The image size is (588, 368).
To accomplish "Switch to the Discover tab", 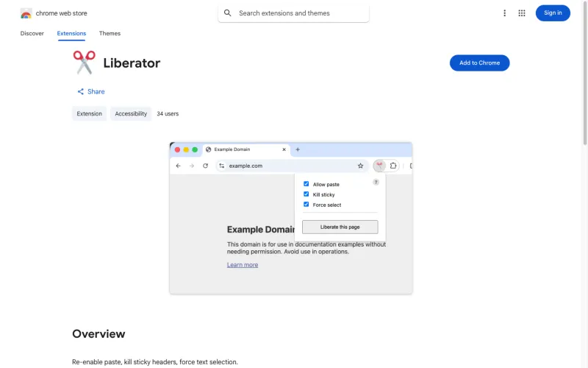I will (x=32, y=33).
